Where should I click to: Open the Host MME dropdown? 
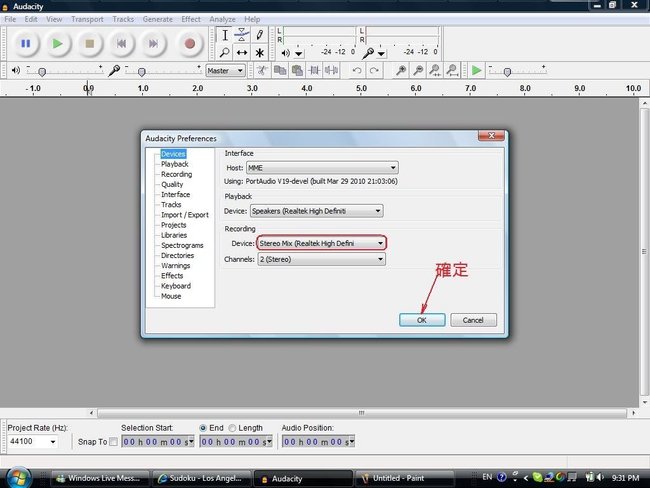click(322, 168)
